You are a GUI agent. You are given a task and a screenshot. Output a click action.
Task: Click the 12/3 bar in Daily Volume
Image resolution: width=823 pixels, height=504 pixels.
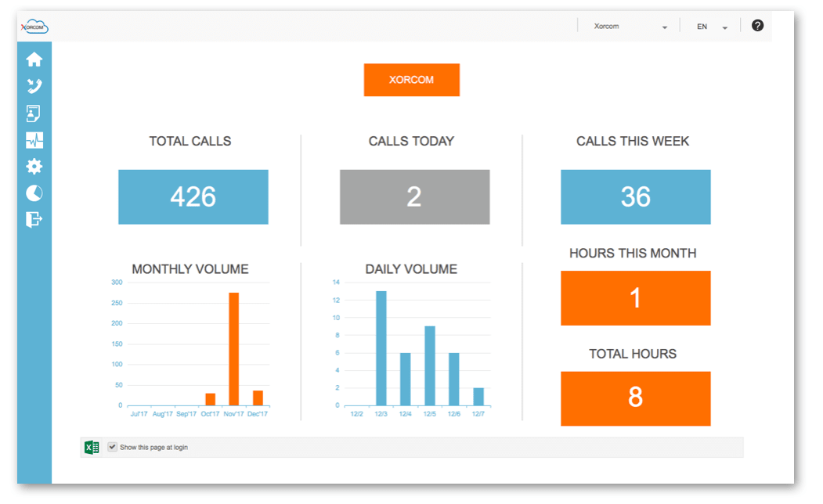tap(381, 348)
